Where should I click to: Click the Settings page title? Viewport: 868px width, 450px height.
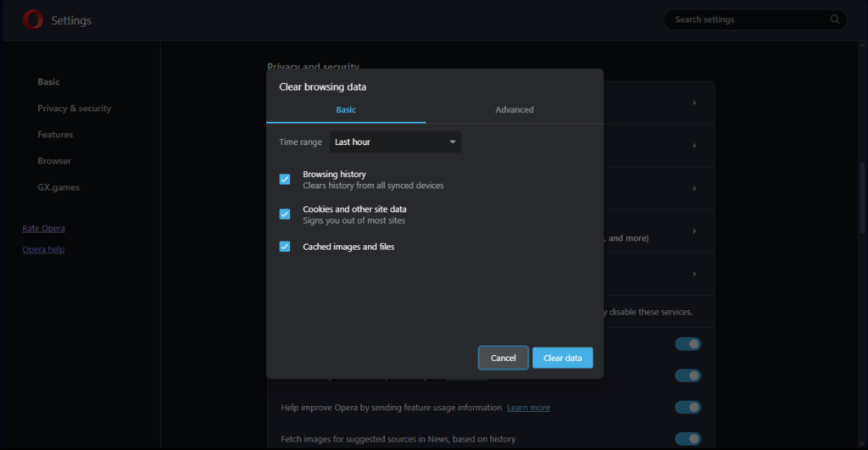[71, 20]
